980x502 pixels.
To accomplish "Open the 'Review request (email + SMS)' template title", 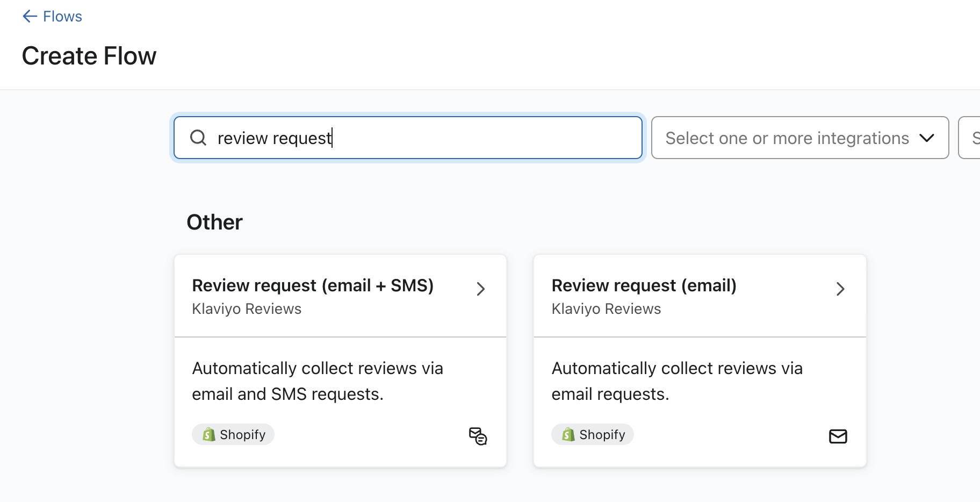I will click(313, 285).
